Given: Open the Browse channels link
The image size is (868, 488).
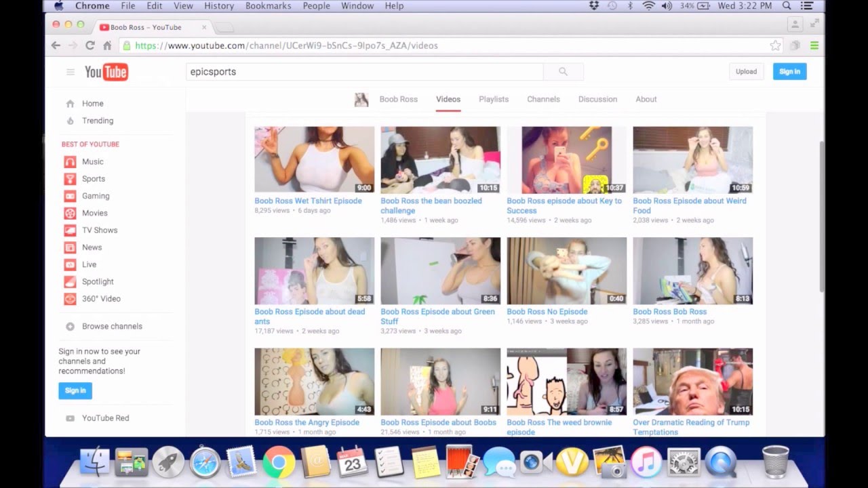Looking at the screenshot, I should [x=112, y=327].
